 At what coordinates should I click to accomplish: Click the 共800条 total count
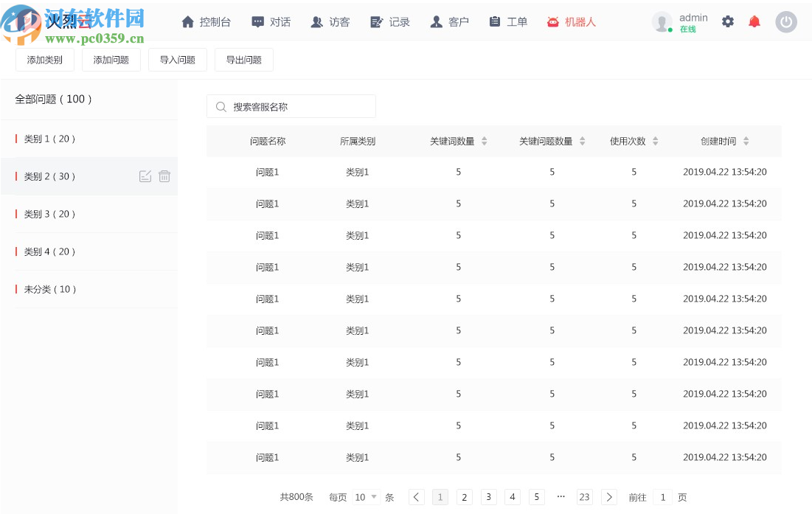(x=296, y=497)
